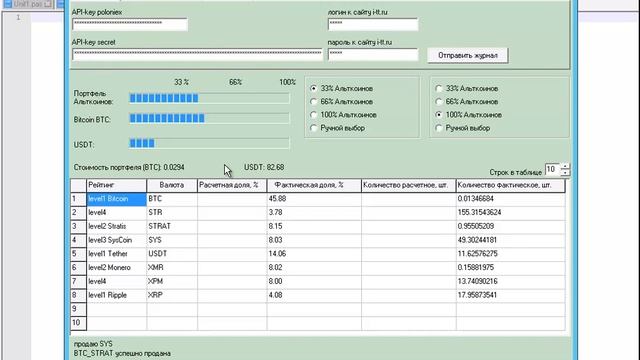Click the USDT progress bar
This screenshot has height=360, width=640.
(x=209, y=143)
